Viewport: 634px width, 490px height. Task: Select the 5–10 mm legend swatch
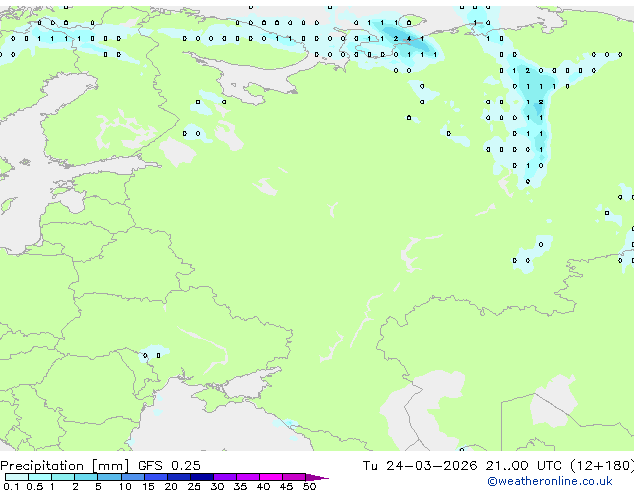(x=110, y=477)
